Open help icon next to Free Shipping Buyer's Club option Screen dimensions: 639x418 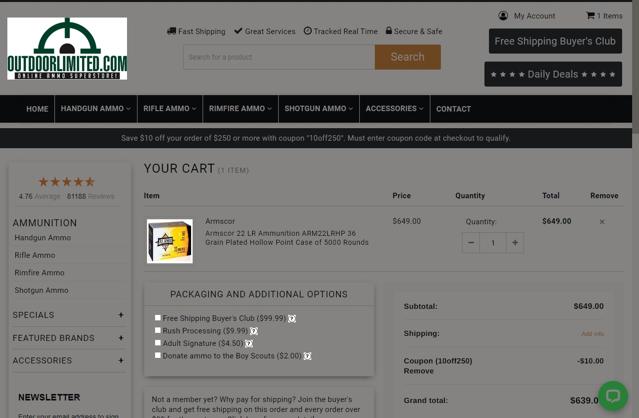click(x=292, y=319)
